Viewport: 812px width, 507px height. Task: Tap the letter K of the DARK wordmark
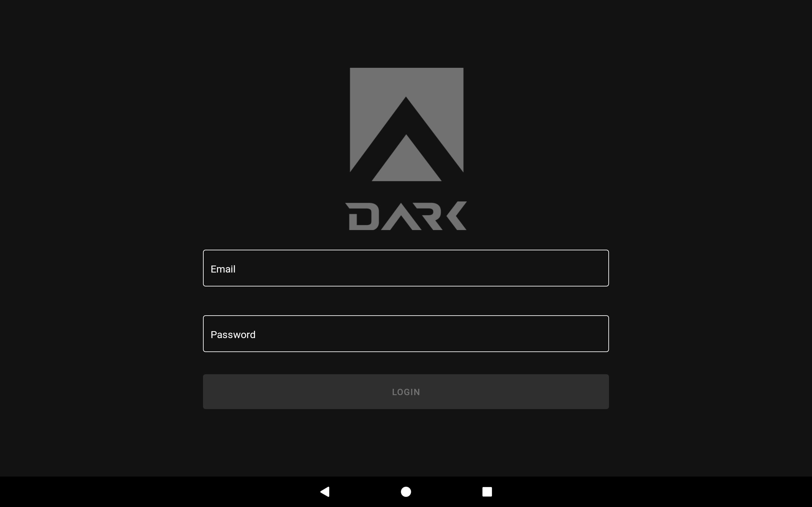pos(457,215)
